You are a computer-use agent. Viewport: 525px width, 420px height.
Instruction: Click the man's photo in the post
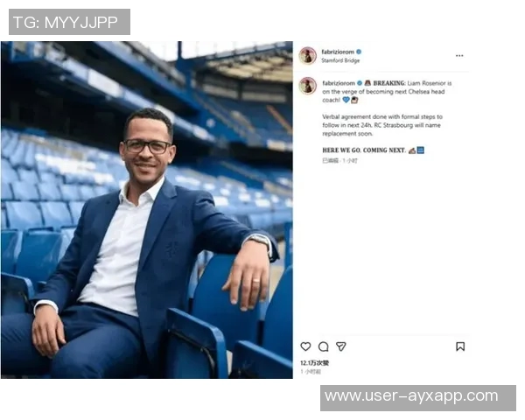147,210
